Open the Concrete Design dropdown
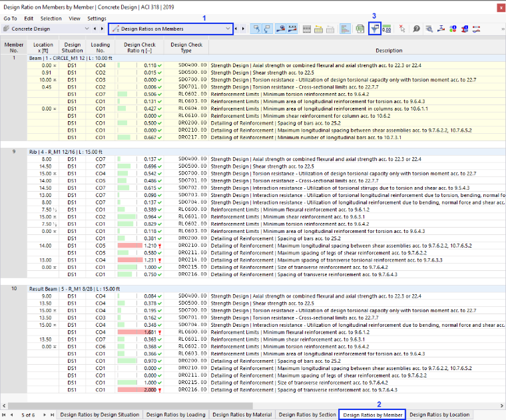The height and width of the screenshot is (420, 506). [x=46, y=29]
